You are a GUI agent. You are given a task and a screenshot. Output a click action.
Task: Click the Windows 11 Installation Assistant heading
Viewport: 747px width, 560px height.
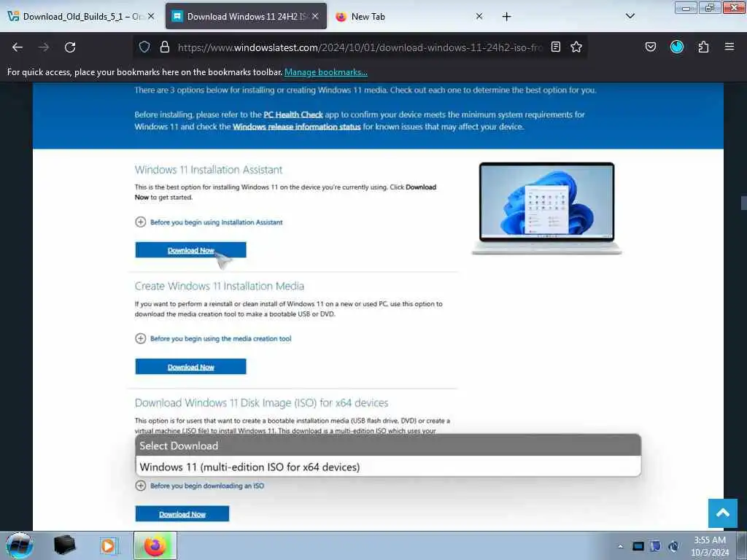pos(209,170)
